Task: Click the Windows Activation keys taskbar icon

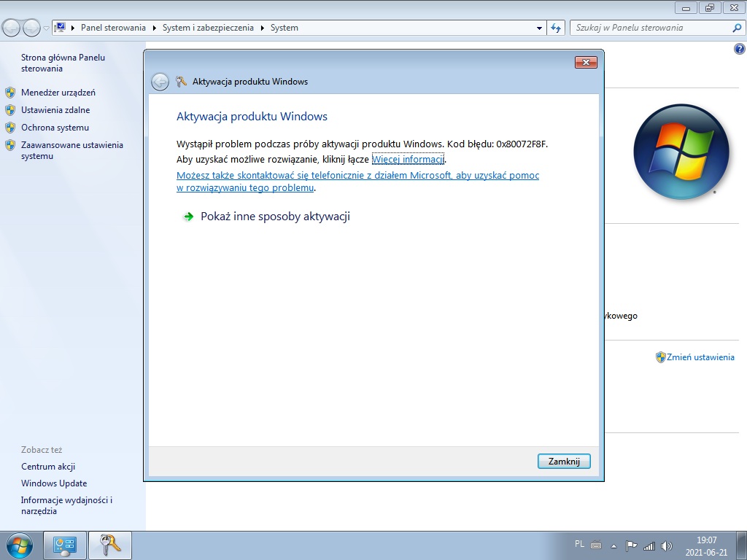Action: [110, 545]
